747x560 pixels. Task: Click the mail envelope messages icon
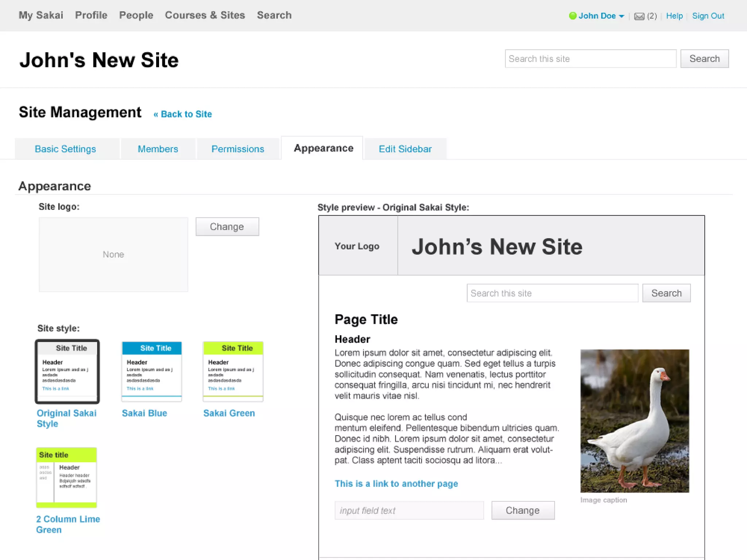pos(639,16)
